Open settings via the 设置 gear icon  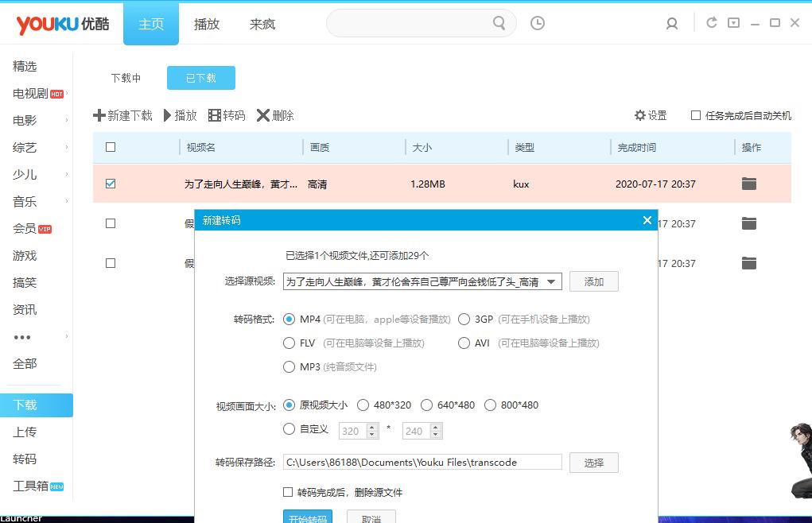651,115
